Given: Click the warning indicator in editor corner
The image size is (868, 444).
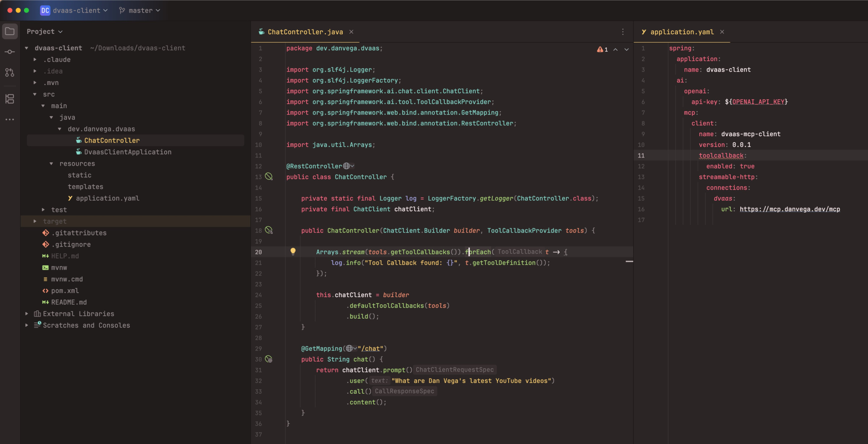Looking at the screenshot, I should click(x=602, y=49).
